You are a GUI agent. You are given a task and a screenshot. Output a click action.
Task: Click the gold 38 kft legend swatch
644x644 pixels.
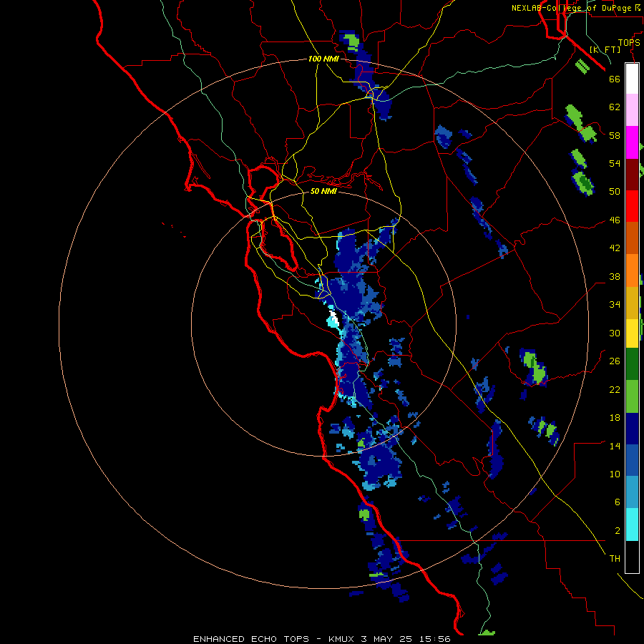[x=632, y=303]
